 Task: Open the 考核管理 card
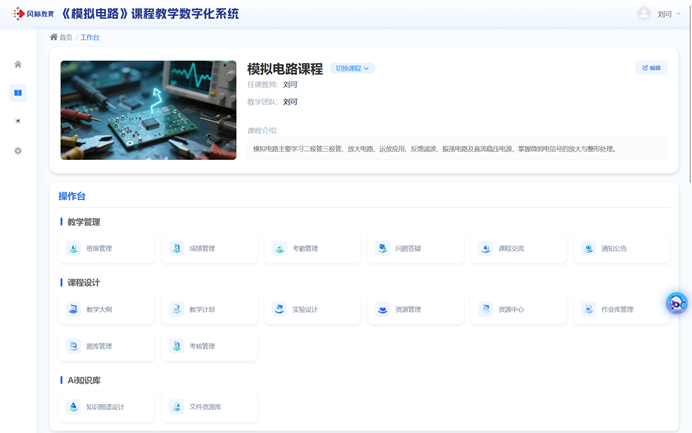point(209,346)
